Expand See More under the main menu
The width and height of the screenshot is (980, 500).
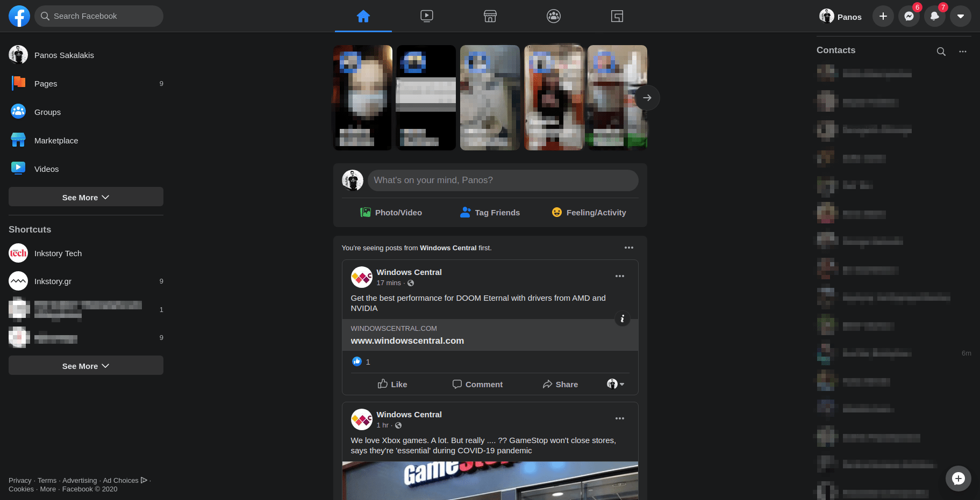point(85,197)
